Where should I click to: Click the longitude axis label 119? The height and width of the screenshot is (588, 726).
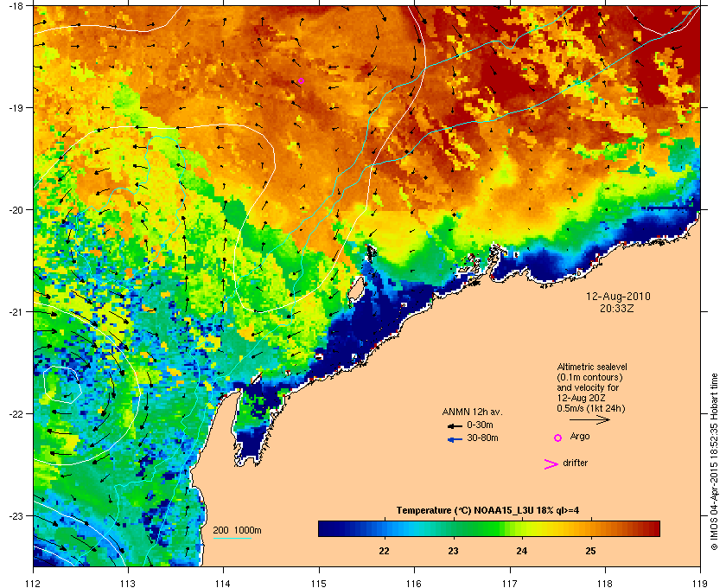[x=700, y=583]
